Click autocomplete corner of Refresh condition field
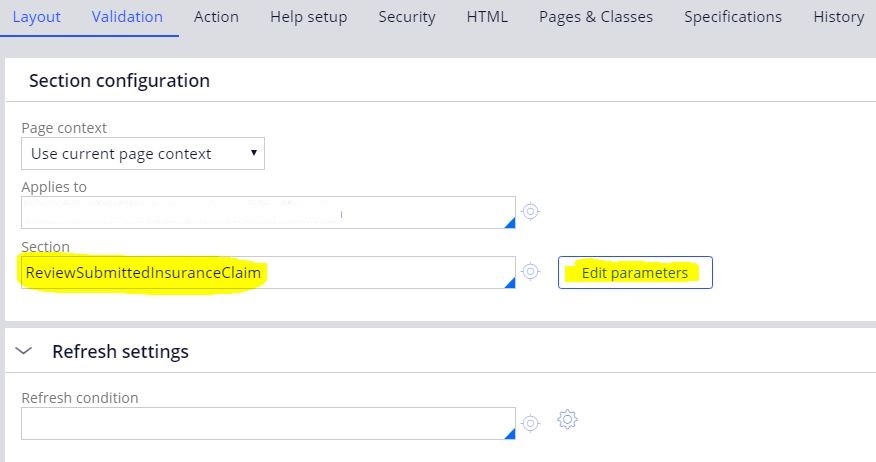The image size is (876, 462). pos(510,434)
